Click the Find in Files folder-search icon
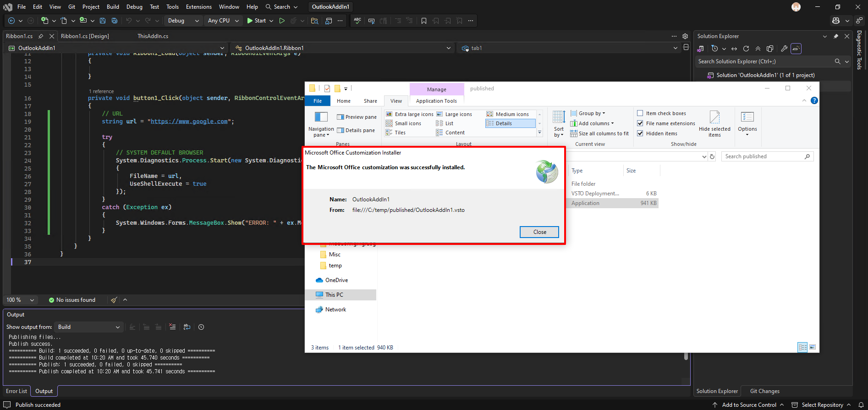 click(x=314, y=21)
